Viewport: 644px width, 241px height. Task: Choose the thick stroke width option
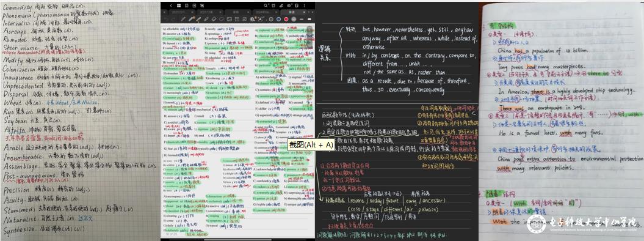pos(309,19)
